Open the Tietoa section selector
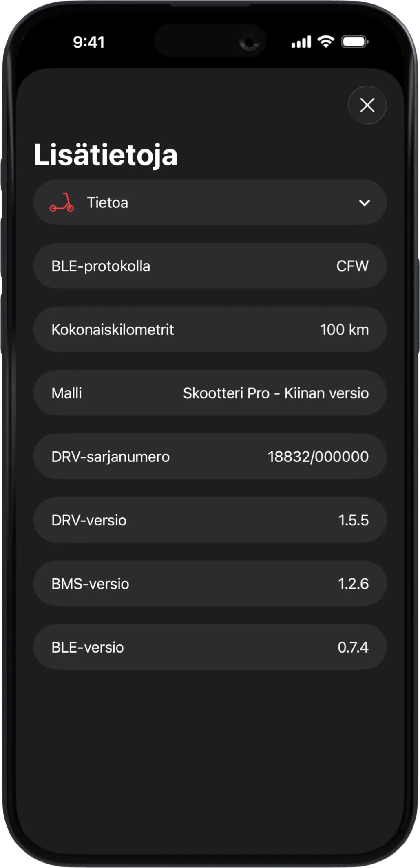 pos(210,203)
